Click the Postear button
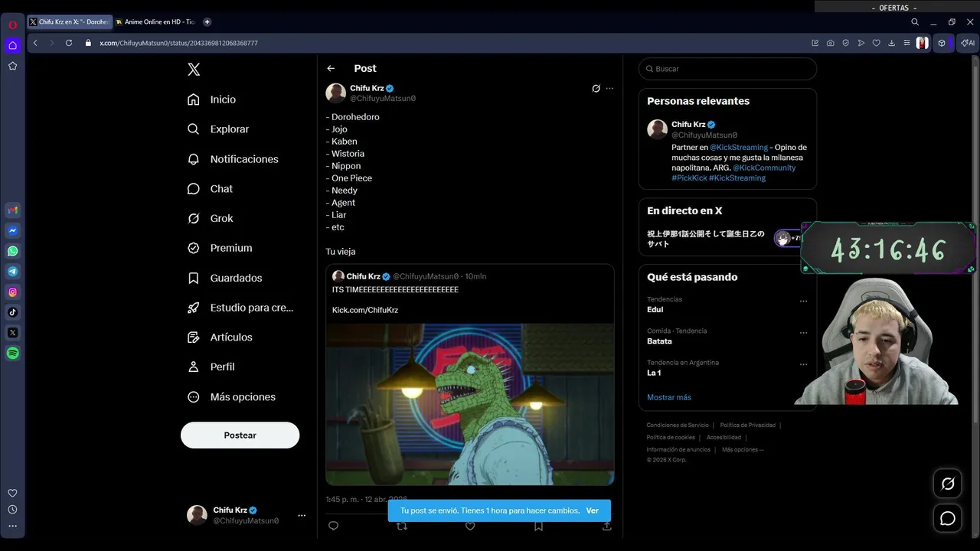This screenshot has width=980, height=551. coord(240,435)
